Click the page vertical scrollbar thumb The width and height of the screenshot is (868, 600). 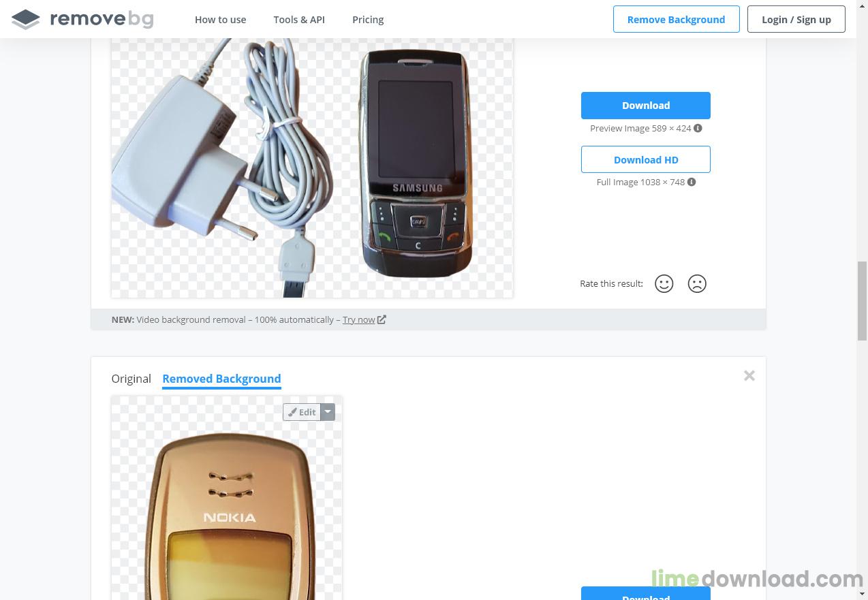click(862, 300)
